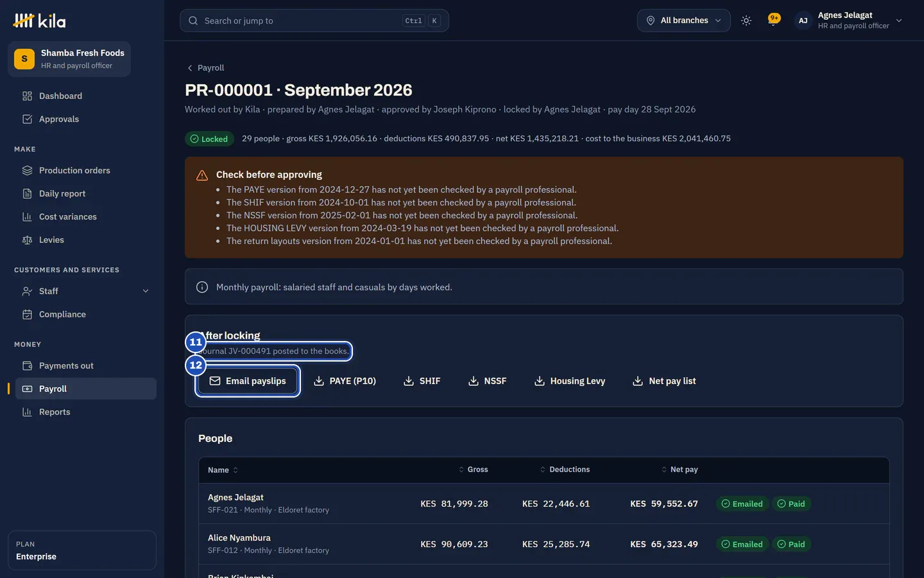Click the info icon beside Monthly payroll note
Viewport: 924px width, 578px height.
click(202, 287)
